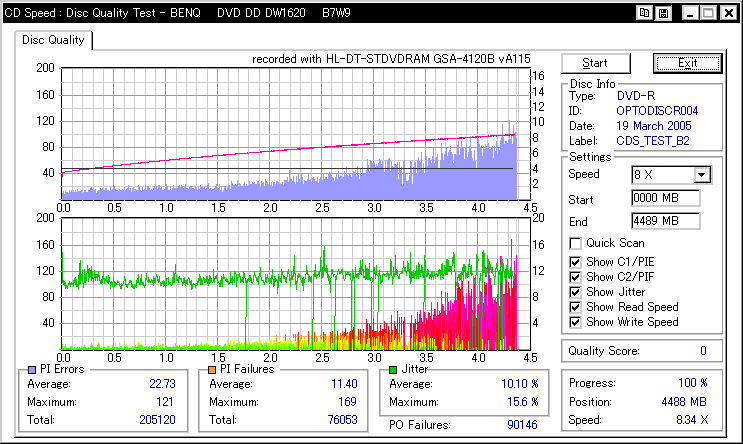
Task: Click the End position field showing 4489 MB
Action: (666, 221)
